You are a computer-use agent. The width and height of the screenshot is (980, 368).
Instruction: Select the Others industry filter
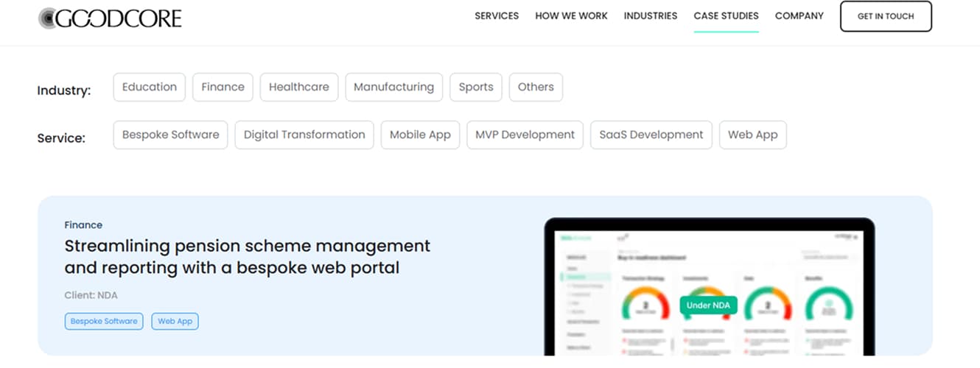[536, 87]
